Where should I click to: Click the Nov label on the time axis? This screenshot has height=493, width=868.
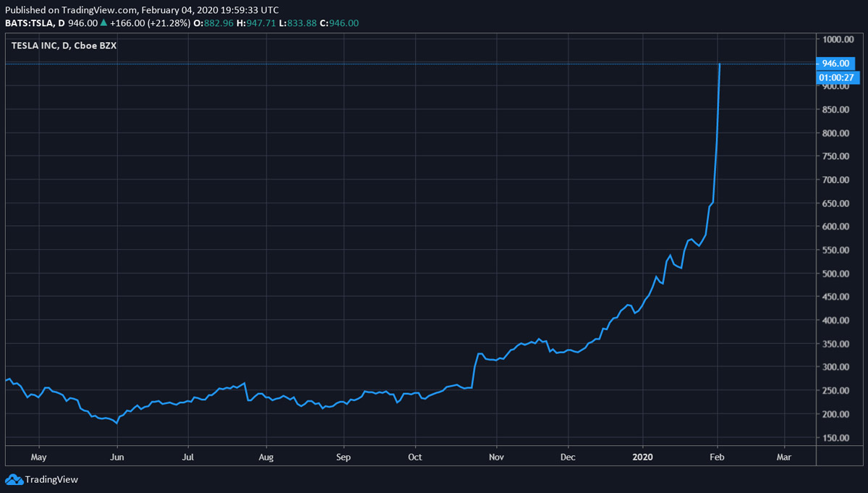[495, 458]
